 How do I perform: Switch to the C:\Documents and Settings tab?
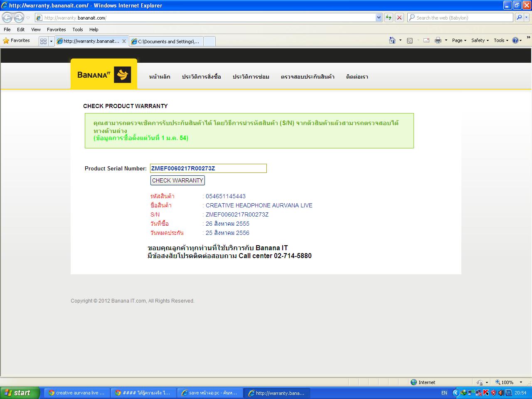[168, 41]
